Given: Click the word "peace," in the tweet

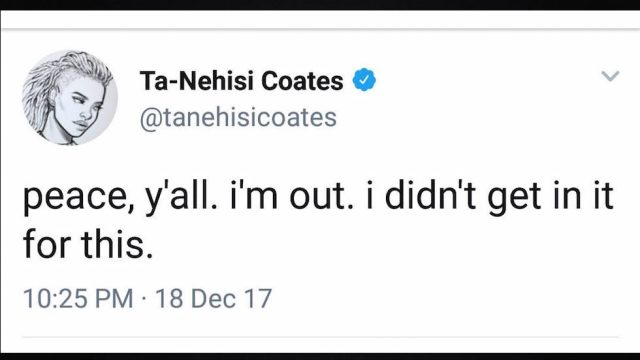Looking at the screenshot, I should (x=78, y=198).
